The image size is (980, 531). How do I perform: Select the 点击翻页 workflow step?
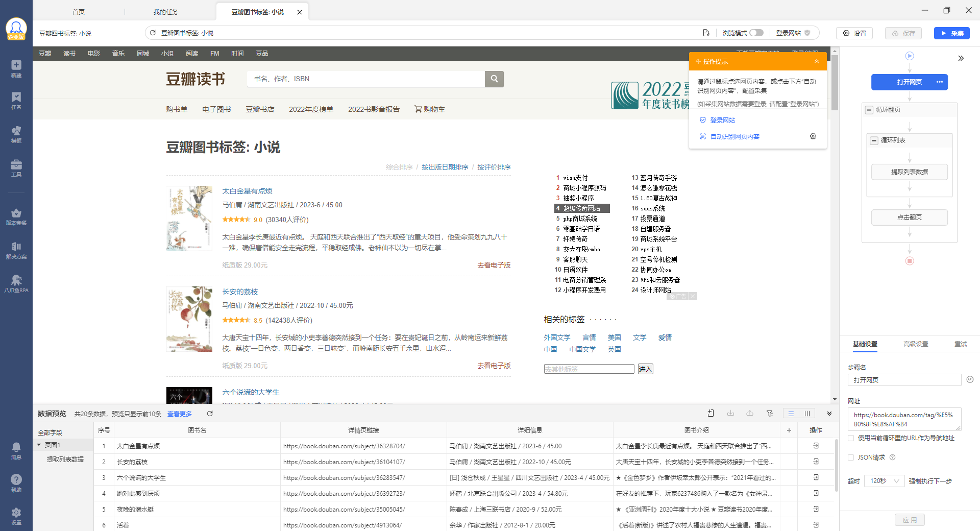(910, 217)
